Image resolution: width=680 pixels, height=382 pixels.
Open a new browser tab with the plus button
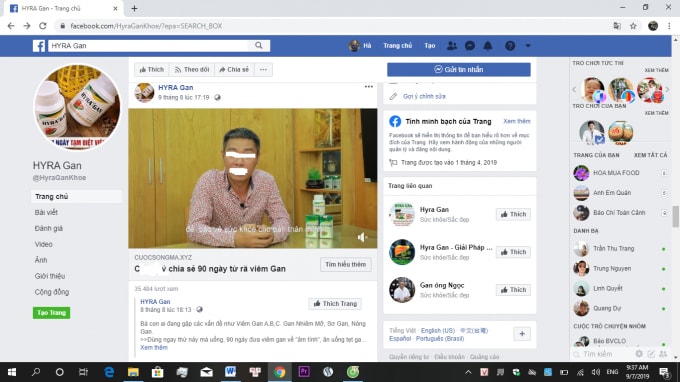(x=134, y=8)
